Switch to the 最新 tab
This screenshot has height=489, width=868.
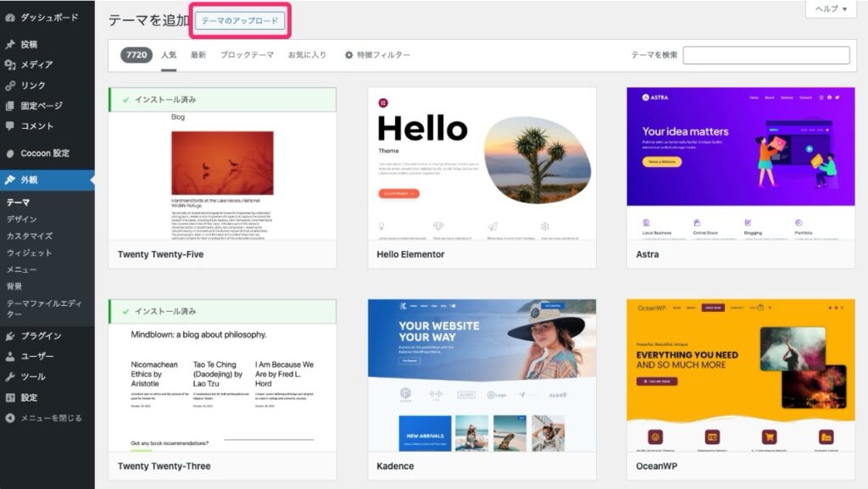tap(198, 55)
